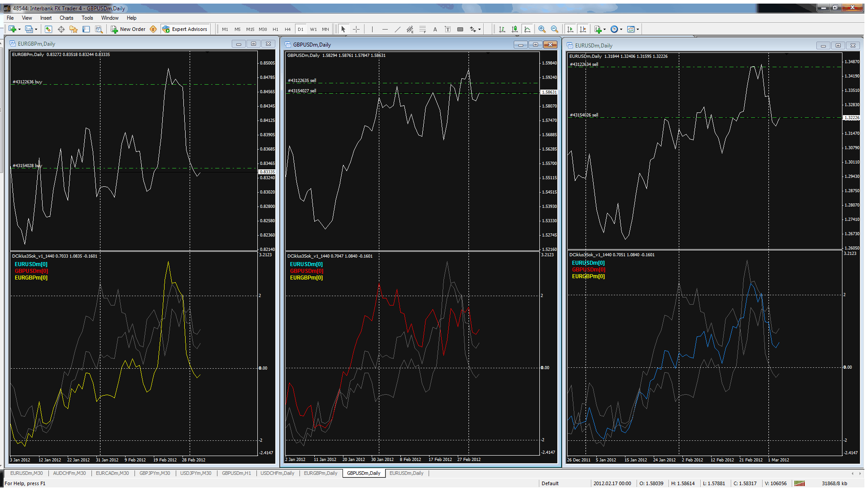Select the Crosshair tool
Image resolution: width=868 pixels, height=491 pixels.
[356, 29]
